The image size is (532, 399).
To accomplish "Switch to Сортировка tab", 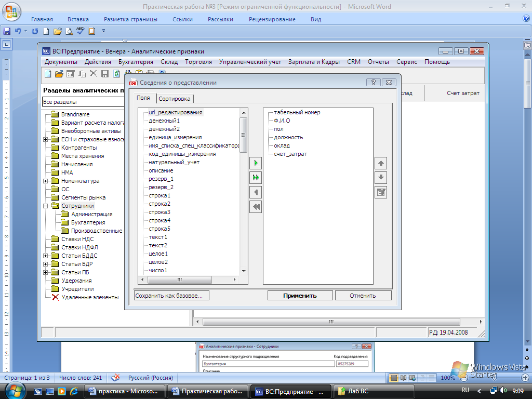I will point(175,99).
